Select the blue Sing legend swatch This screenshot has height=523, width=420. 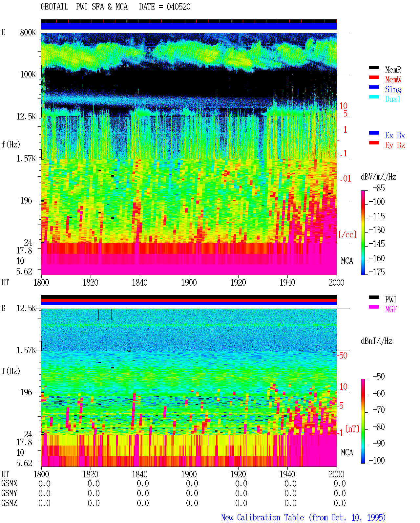374,87
